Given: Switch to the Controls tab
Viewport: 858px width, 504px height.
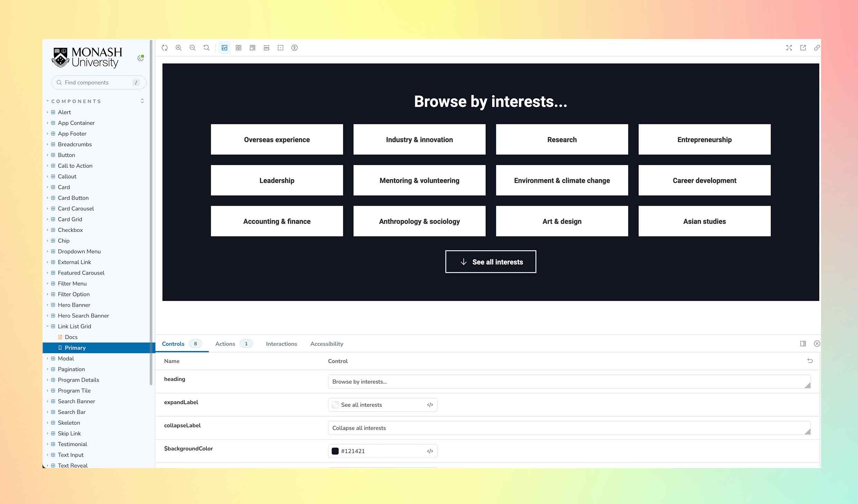Looking at the screenshot, I should coord(182,343).
